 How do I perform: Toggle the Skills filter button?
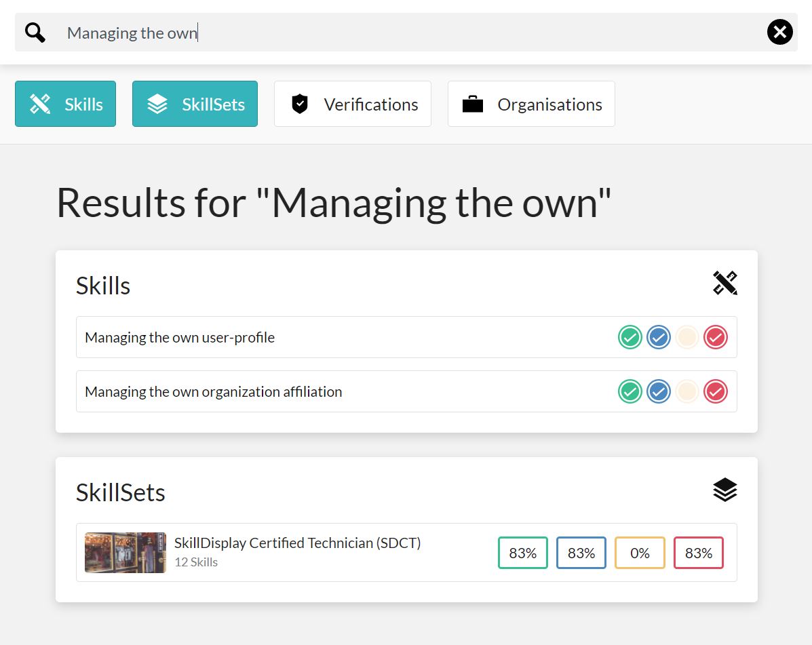click(65, 104)
